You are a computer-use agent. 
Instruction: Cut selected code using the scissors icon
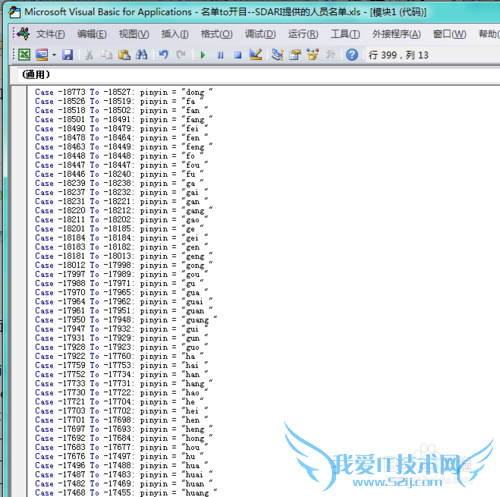pos(89,55)
